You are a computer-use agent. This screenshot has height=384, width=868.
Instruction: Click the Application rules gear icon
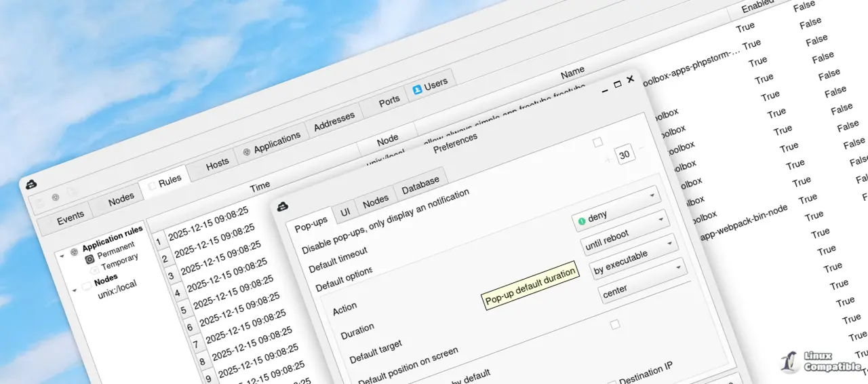[74, 252]
